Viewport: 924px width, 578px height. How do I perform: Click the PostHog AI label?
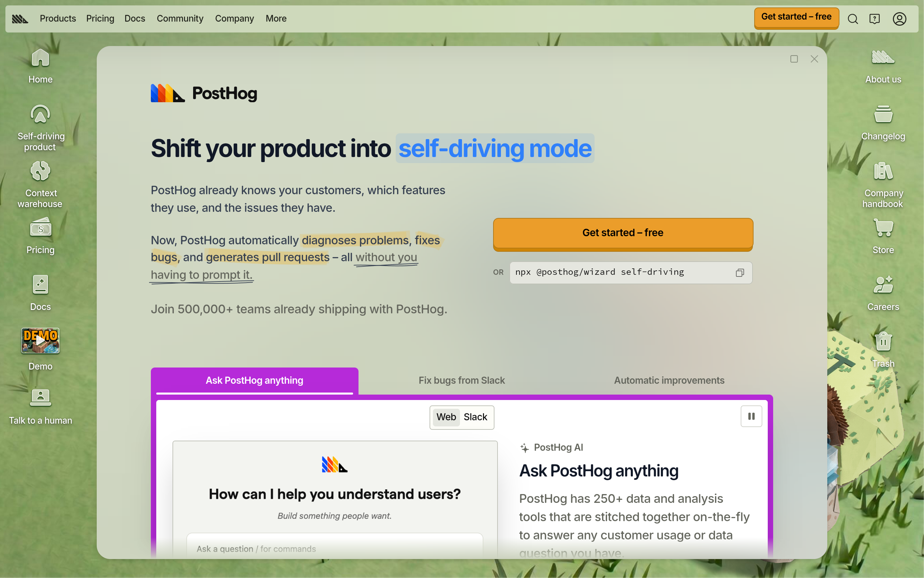point(558,448)
